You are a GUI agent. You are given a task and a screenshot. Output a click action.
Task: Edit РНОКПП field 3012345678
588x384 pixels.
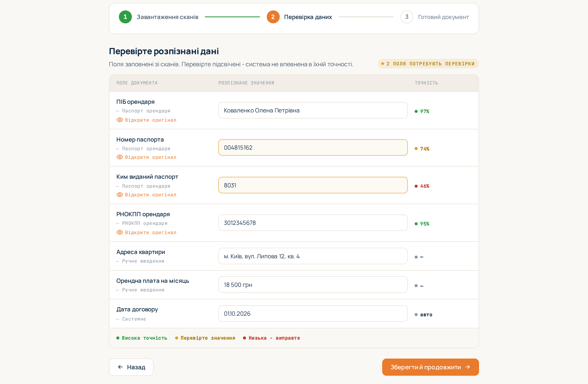[x=313, y=223]
